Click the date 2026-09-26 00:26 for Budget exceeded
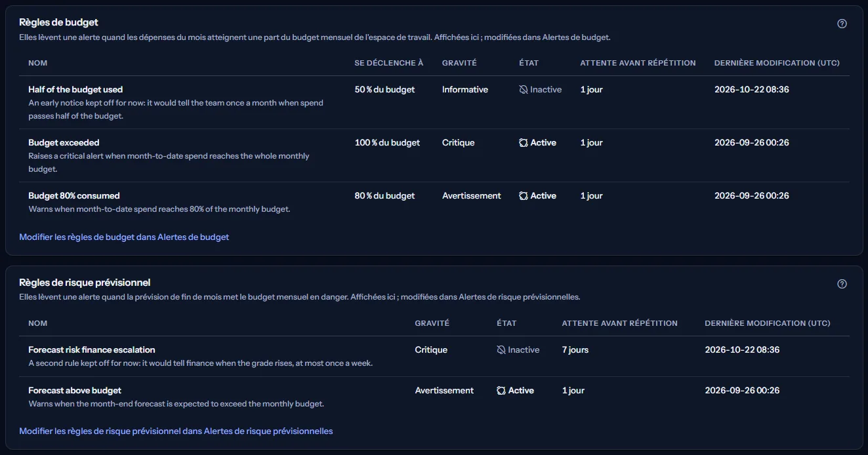 click(x=752, y=143)
